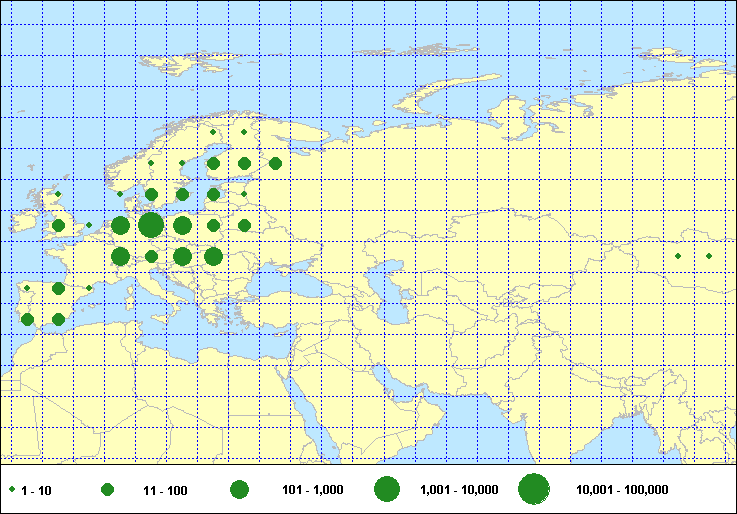Select the second-easternmost diamond marker in Asia
The height and width of the screenshot is (514, 737).
pyautogui.click(x=678, y=256)
